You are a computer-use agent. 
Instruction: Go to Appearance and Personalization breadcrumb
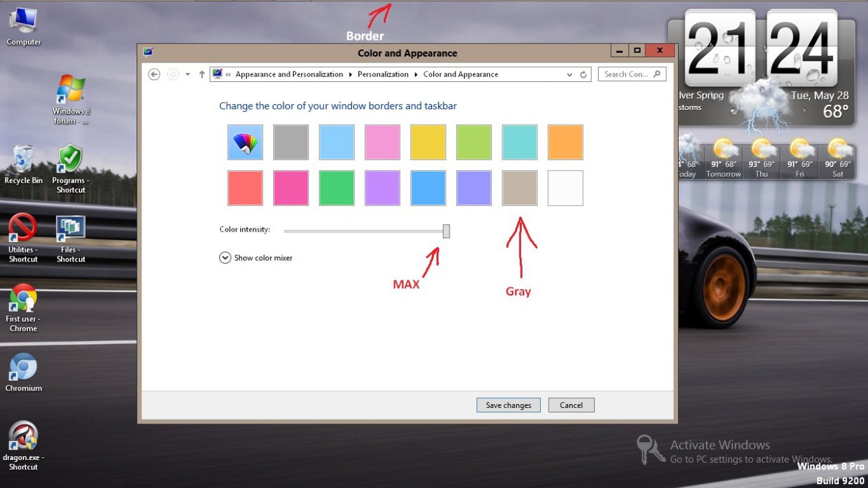coord(289,74)
